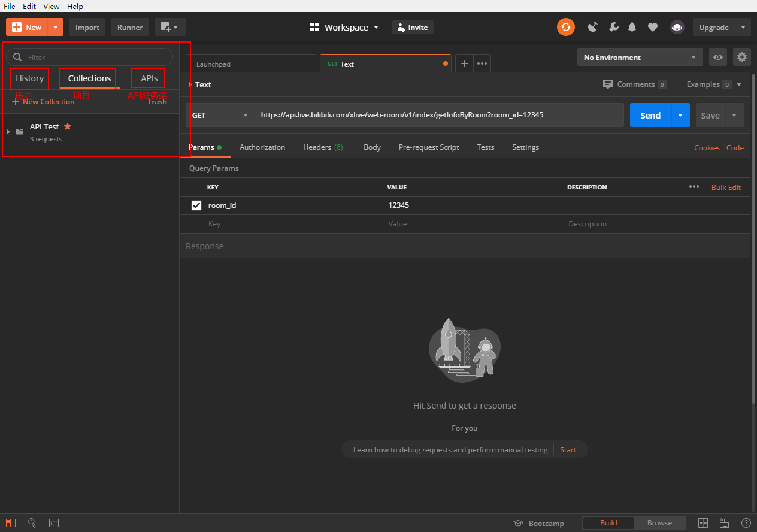
Task: Click the Workspace grid icon
Action: pos(314,27)
